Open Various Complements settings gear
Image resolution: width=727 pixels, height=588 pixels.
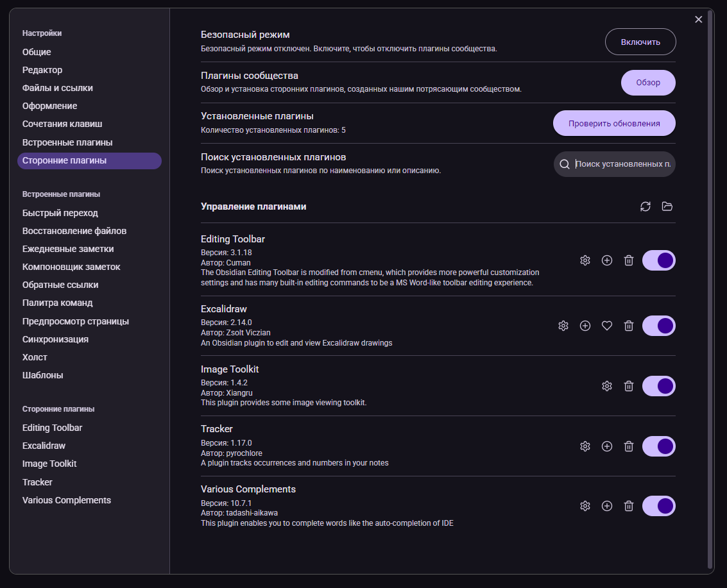(x=585, y=506)
